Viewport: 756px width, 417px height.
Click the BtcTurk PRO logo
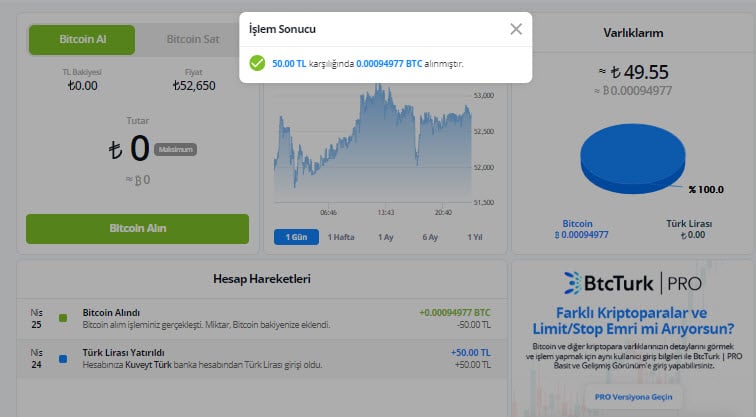coord(632,282)
